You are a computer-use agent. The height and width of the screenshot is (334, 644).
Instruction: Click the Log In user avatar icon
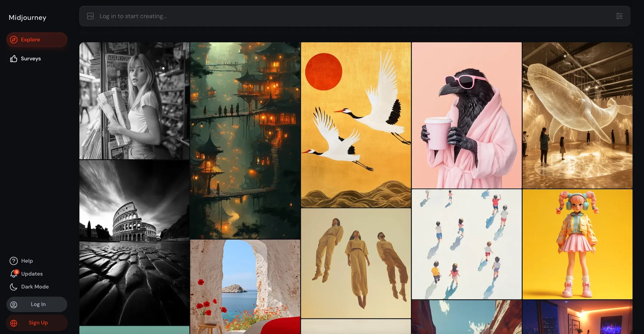[x=14, y=304]
